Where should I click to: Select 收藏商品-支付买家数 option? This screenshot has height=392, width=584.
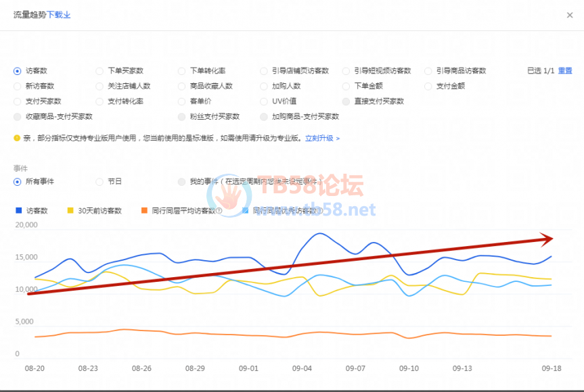click(17, 117)
